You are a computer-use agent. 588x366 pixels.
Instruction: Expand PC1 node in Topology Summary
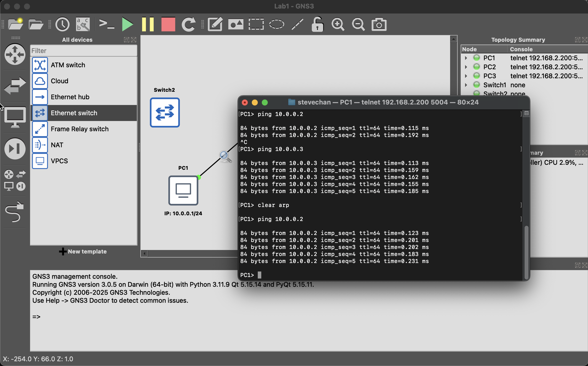466,58
